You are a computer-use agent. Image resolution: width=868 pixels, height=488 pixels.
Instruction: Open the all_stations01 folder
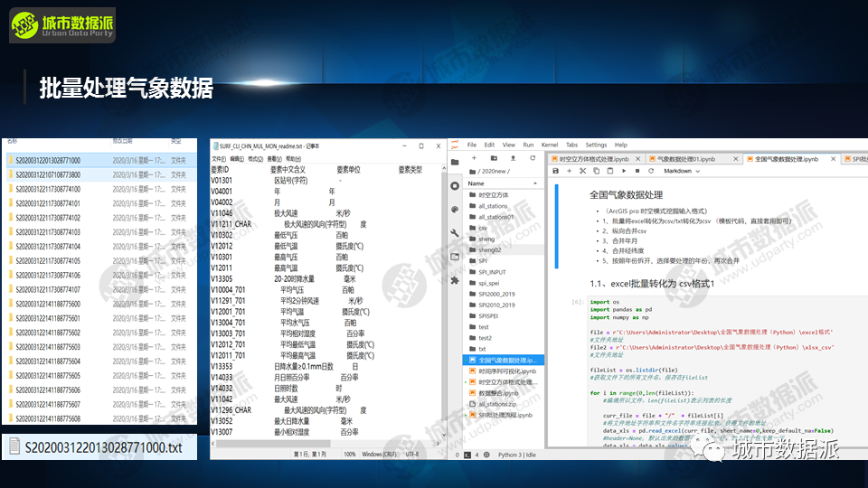click(504, 217)
